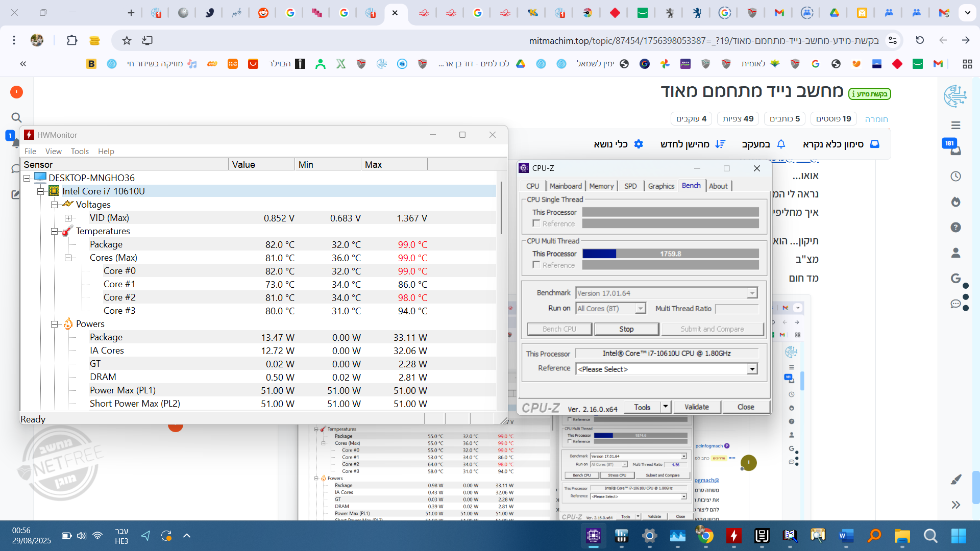Open File Explorer from the taskbar

[x=902, y=536]
